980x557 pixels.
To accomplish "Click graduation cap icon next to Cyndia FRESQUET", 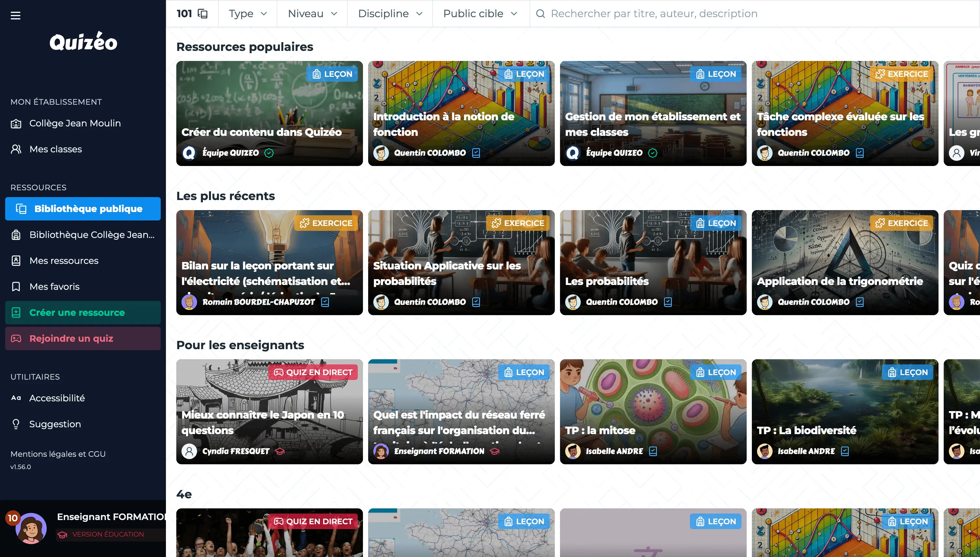I will [x=280, y=451].
